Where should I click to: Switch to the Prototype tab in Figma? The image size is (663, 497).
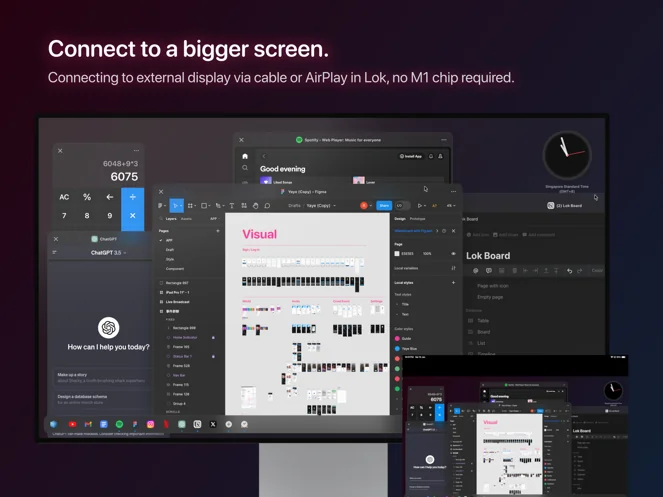[418, 218]
